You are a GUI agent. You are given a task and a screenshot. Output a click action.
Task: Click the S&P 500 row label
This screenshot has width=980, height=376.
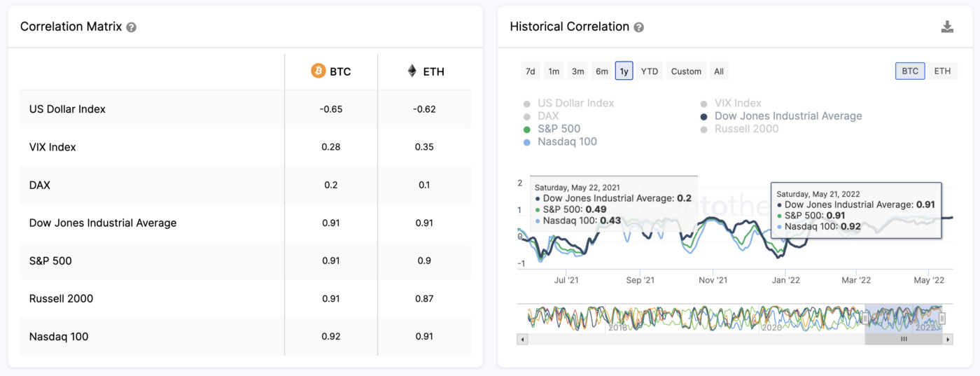(50, 260)
